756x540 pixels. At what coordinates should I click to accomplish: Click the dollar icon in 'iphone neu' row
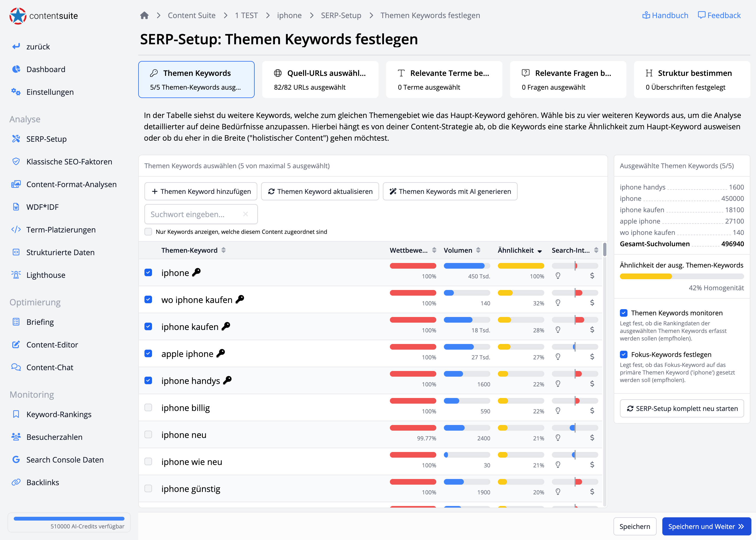point(592,438)
